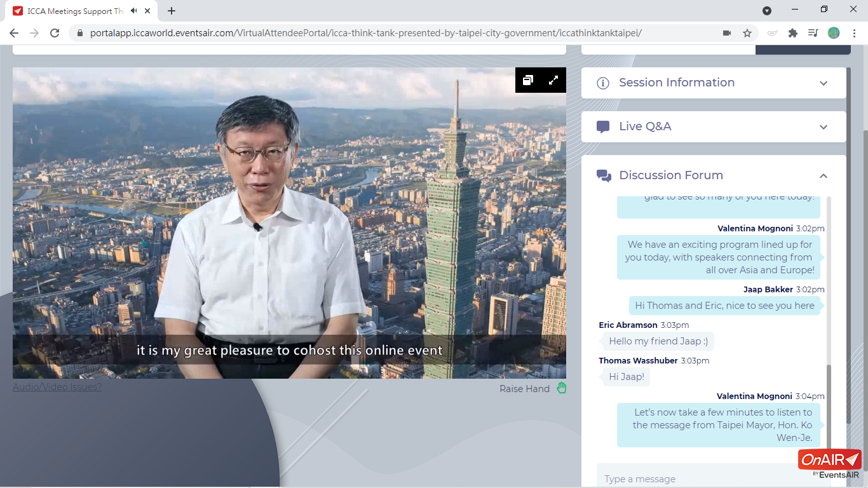
Task: Open the Extensions puzzle icon
Action: point(793,33)
